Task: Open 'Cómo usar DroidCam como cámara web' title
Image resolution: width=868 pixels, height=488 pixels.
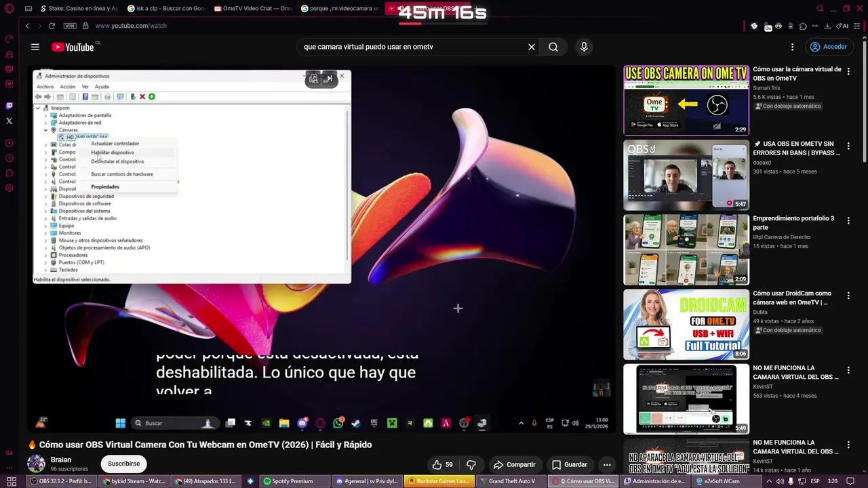Action: (792, 298)
